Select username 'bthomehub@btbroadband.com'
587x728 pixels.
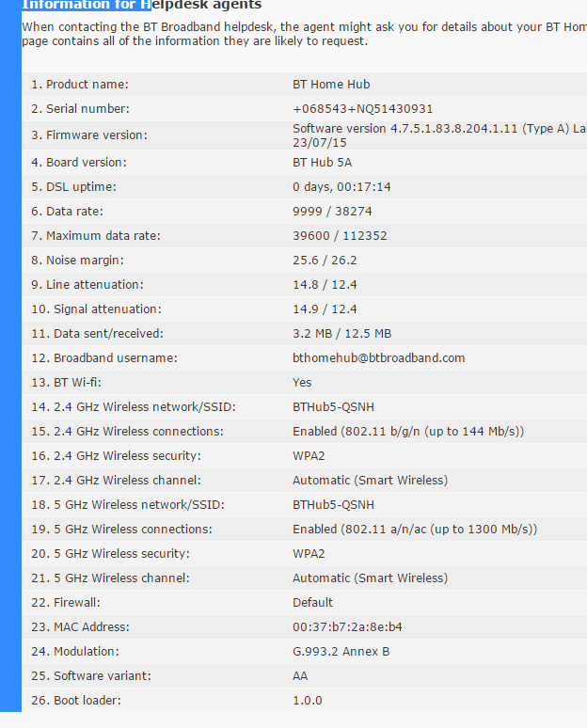tap(378, 358)
